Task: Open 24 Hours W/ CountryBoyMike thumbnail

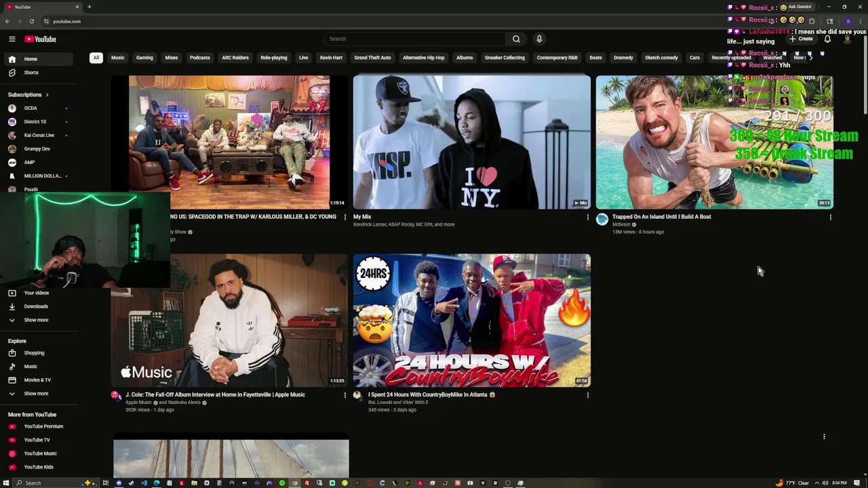Action: pyautogui.click(x=472, y=320)
